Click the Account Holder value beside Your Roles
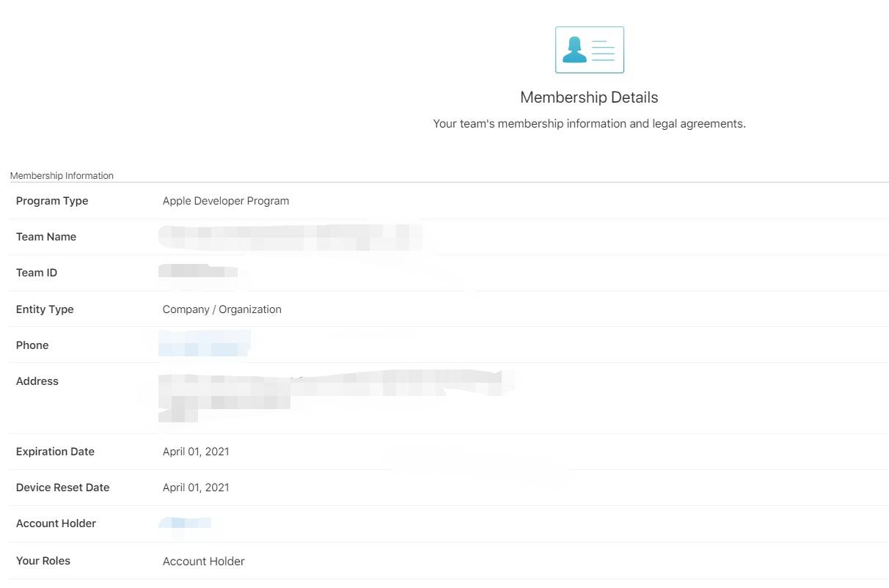Viewport: 889px width, 588px height. [x=204, y=562]
